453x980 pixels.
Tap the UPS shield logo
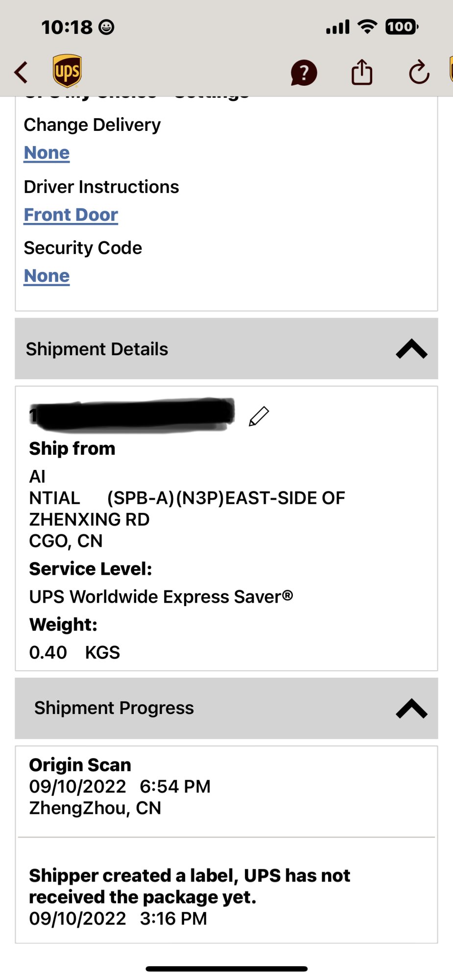click(x=67, y=71)
